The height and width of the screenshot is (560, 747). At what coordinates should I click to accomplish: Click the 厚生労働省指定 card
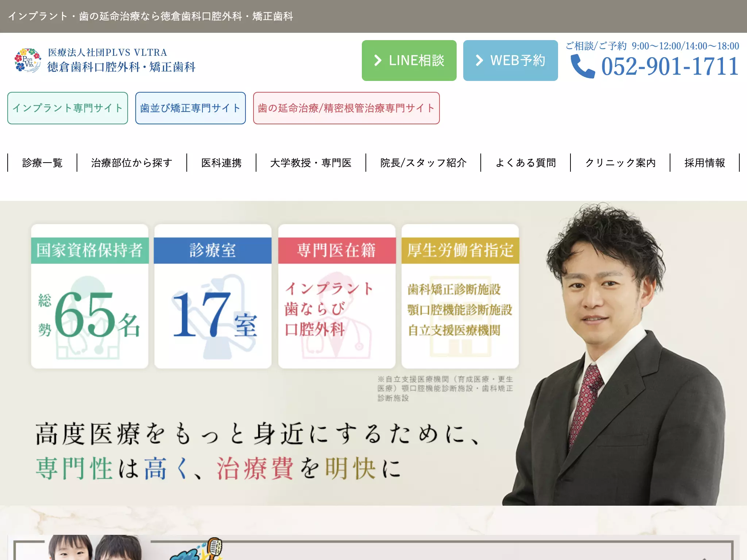tap(460, 296)
